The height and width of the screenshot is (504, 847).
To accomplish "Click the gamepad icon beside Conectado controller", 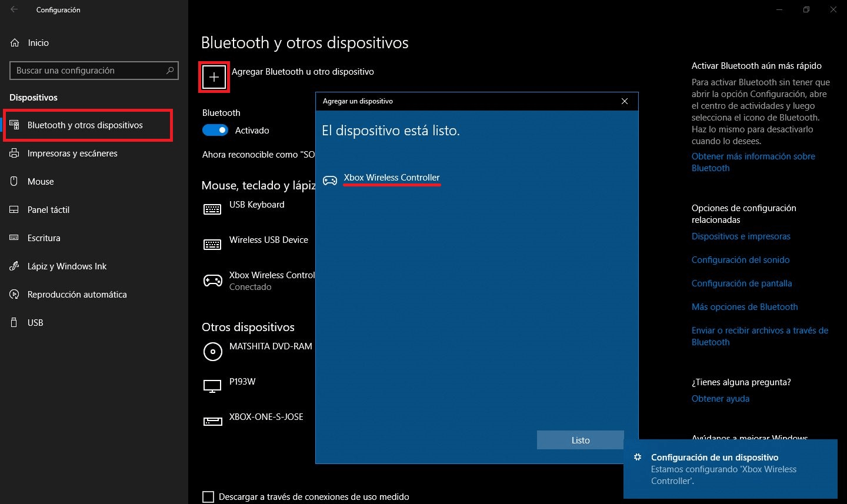I will point(212,281).
